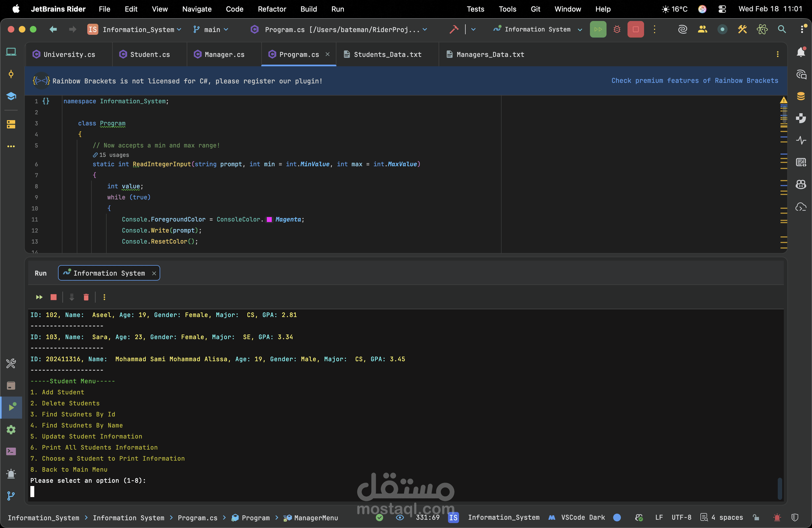
Task: Toggle scroll to end of output
Action: pyautogui.click(x=72, y=297)
